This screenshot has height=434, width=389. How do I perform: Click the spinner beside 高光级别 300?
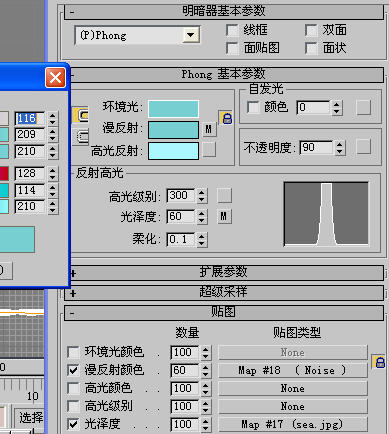[x=202, y=196]
